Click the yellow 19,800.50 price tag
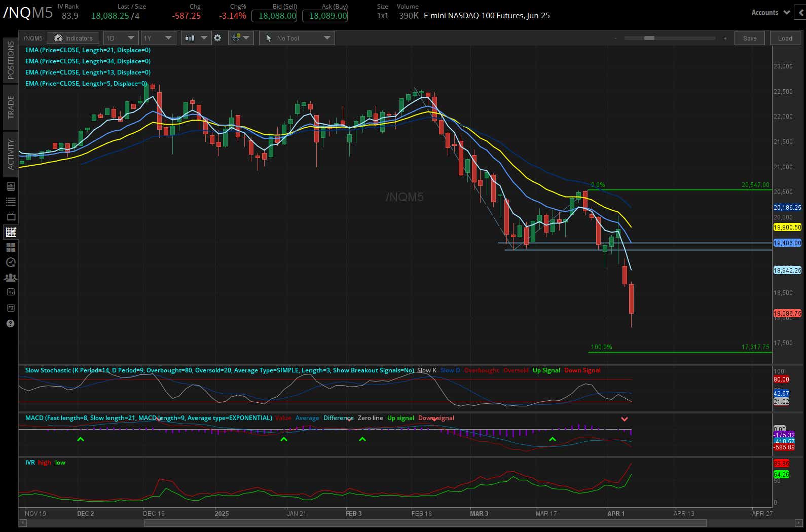Viewport: 806px width, 532px height. click(x=787, y=227)
